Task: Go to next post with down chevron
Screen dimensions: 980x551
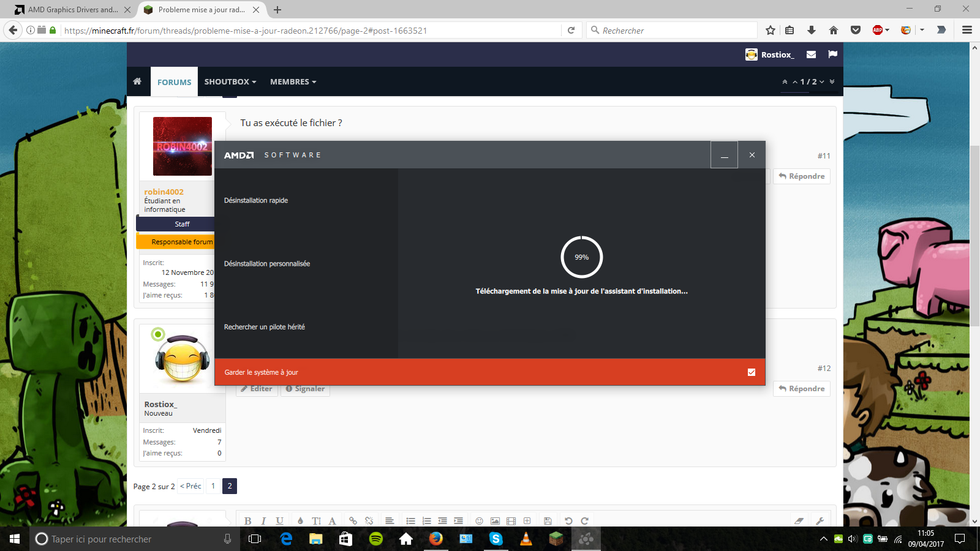Action: click(822, 81)
